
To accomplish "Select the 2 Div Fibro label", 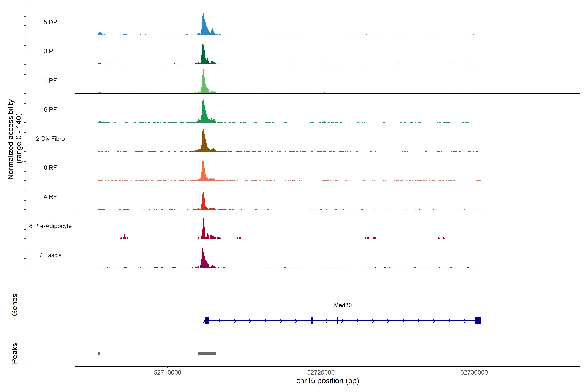I will click(50, 139).
